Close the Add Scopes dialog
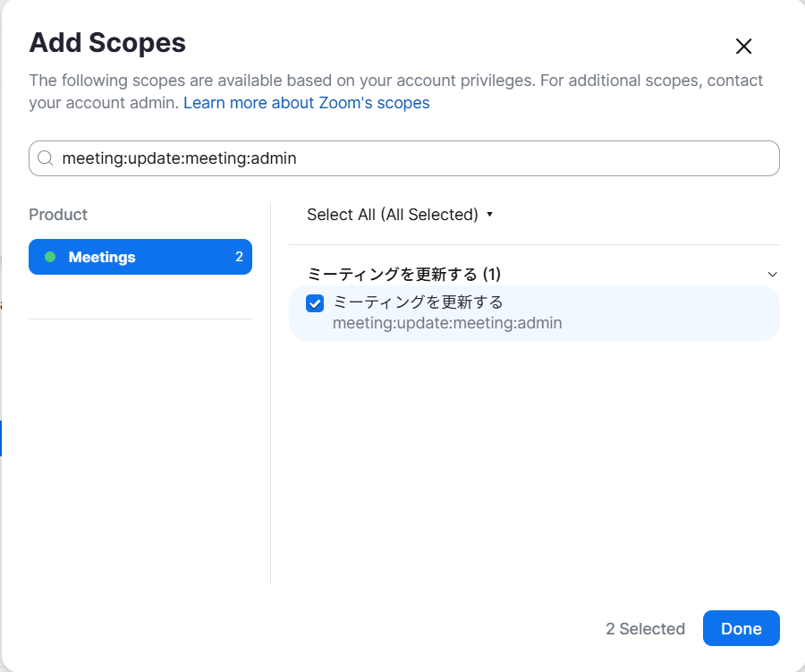805x672 pixels. coord(743,47)
